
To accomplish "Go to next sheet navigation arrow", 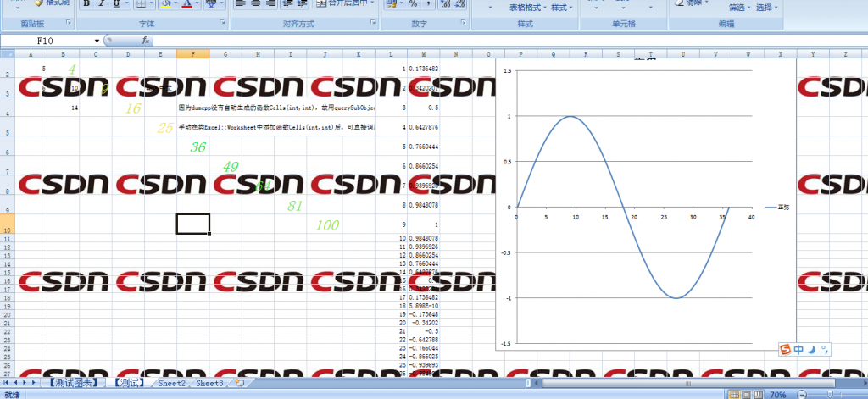I will [25, 382].
